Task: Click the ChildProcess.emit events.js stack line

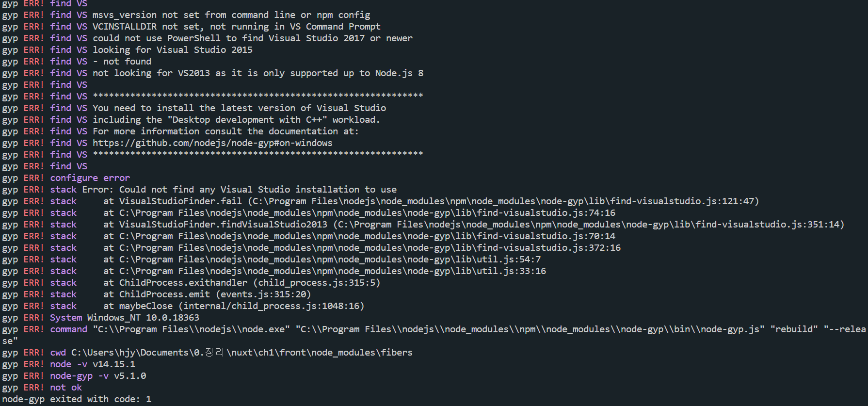Action: [x=207, y=294]
